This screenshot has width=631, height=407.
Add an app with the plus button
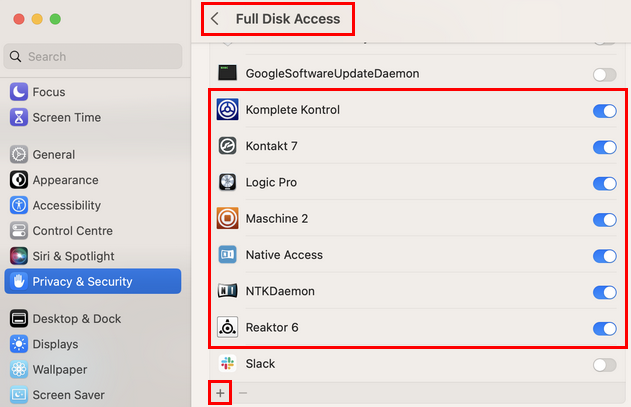(x=220, y=393)
